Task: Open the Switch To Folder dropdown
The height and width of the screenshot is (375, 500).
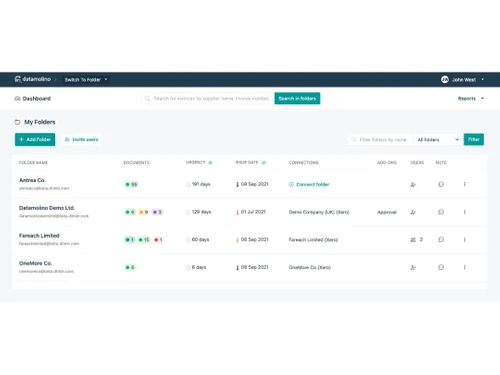Action: coord(86,80)
